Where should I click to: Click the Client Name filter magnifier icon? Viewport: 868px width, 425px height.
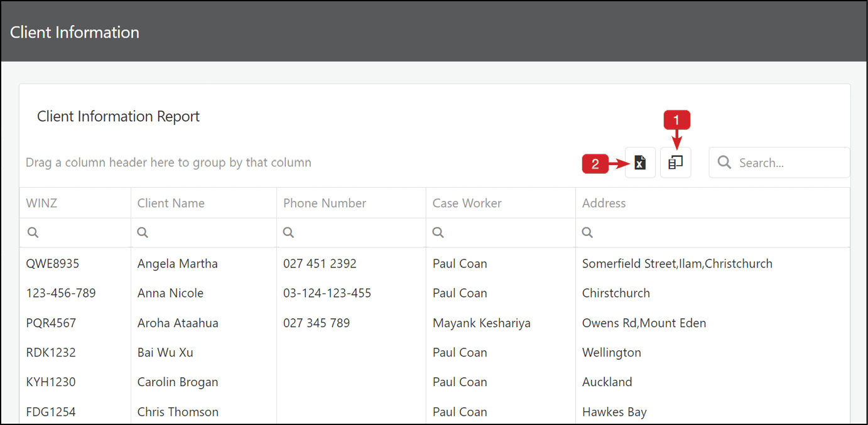(142, 232)
